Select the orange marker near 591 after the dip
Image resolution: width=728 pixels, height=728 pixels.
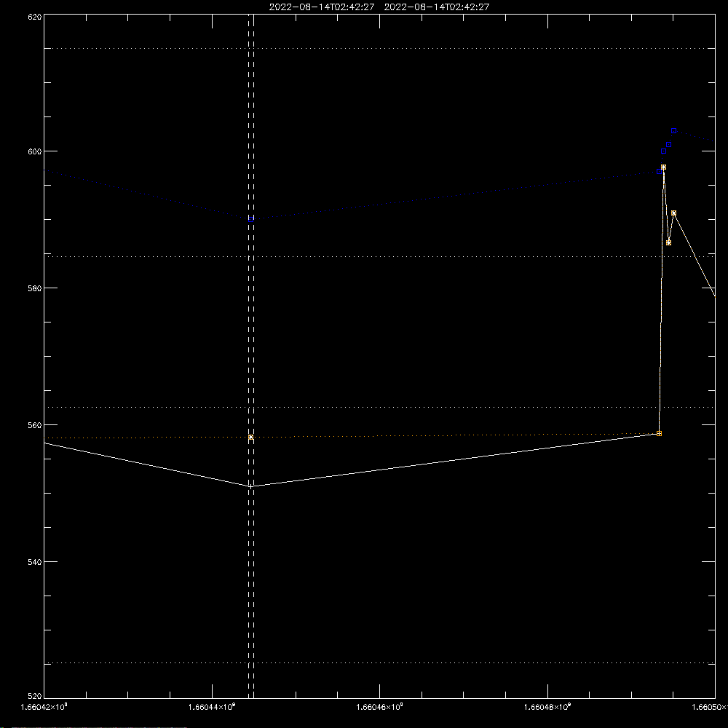673,213
